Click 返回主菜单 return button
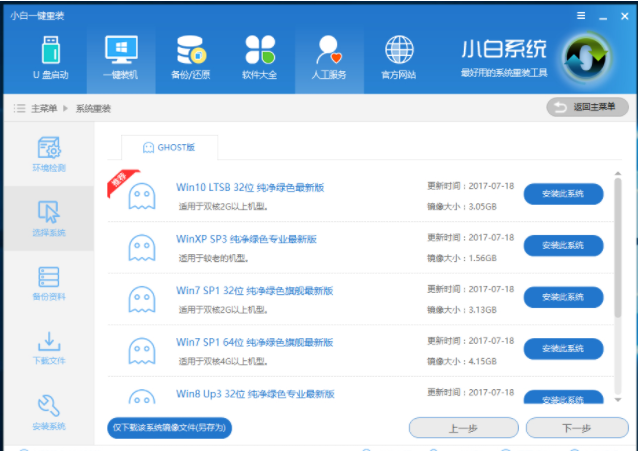Screen dimensions: 638x451 [x=587, y=107]
